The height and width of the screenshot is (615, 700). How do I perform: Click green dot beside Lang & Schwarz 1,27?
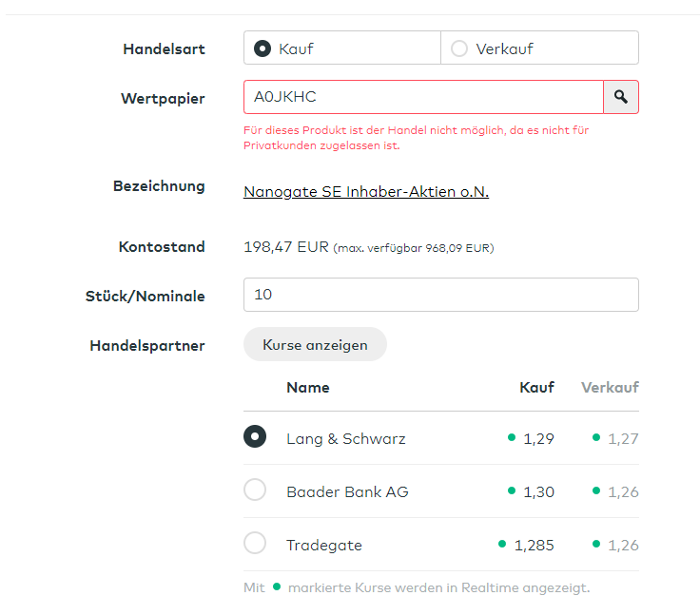tap(596, 437)
